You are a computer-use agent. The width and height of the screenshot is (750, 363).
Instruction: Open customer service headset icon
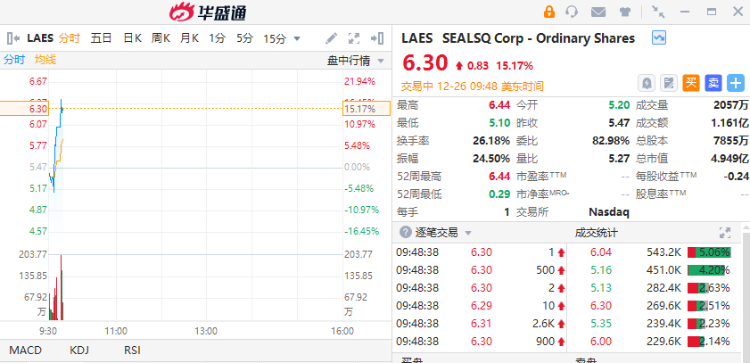coord(572,11)
